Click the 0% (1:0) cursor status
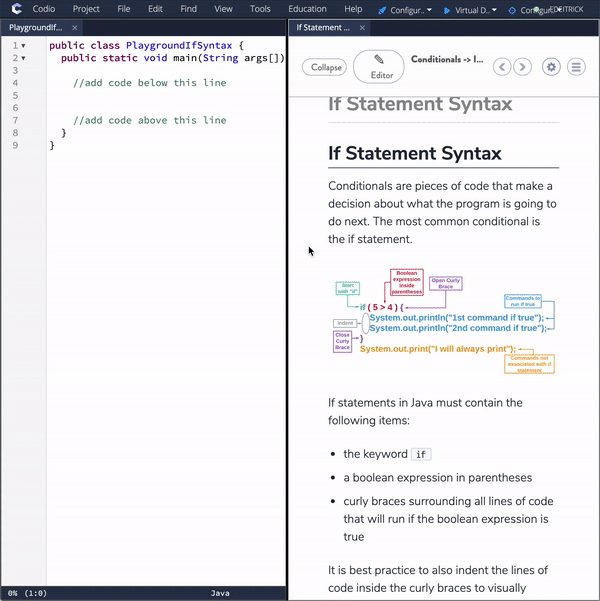This screenshot has height=601, width=600. 27,593
